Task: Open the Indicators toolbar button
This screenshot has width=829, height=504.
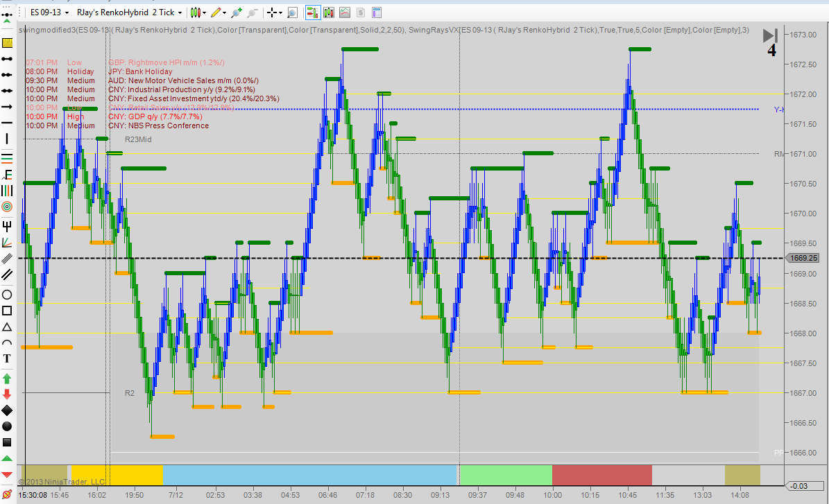Action: 345,12
